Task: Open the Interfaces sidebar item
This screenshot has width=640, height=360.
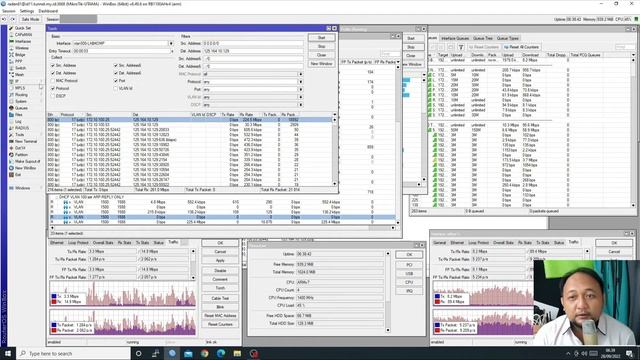Action: click(x=23, y=41)
